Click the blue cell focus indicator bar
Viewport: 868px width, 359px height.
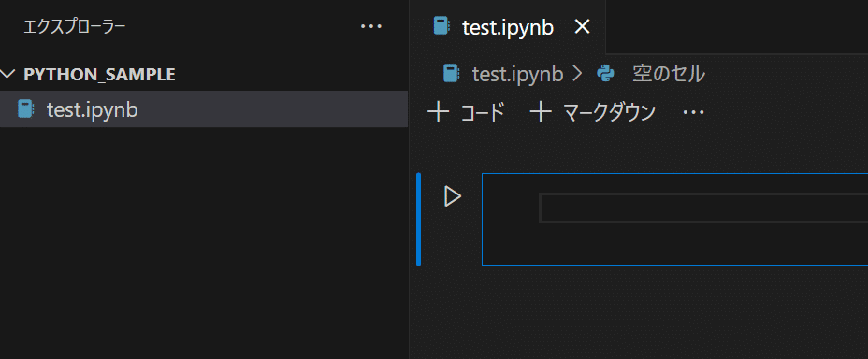pos(418,219)
